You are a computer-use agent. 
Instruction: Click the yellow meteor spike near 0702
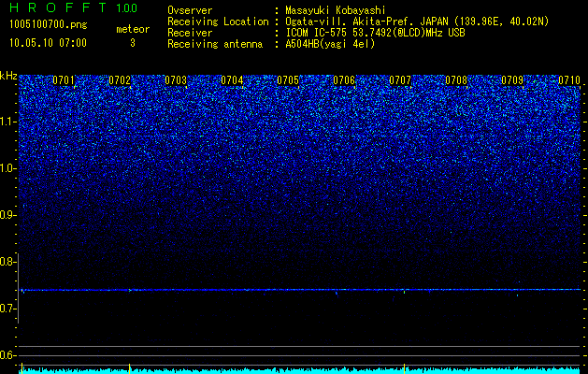tap(129, 368)
